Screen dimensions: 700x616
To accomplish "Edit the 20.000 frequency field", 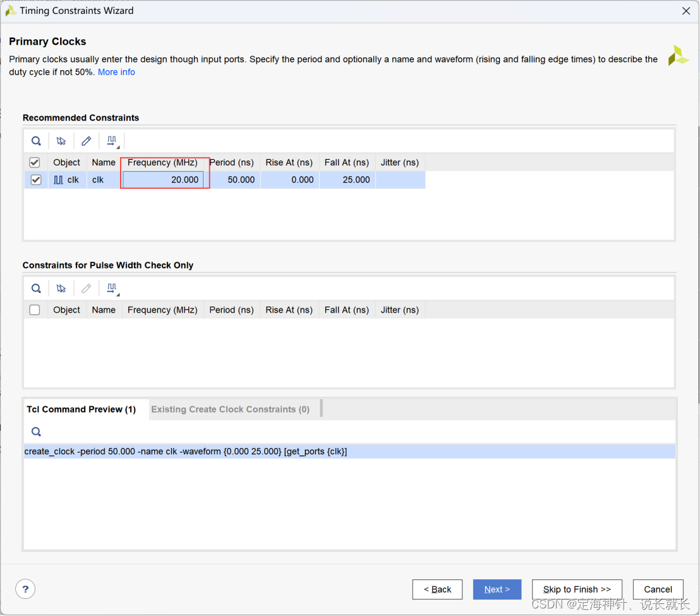I will [x=163, y=180].
